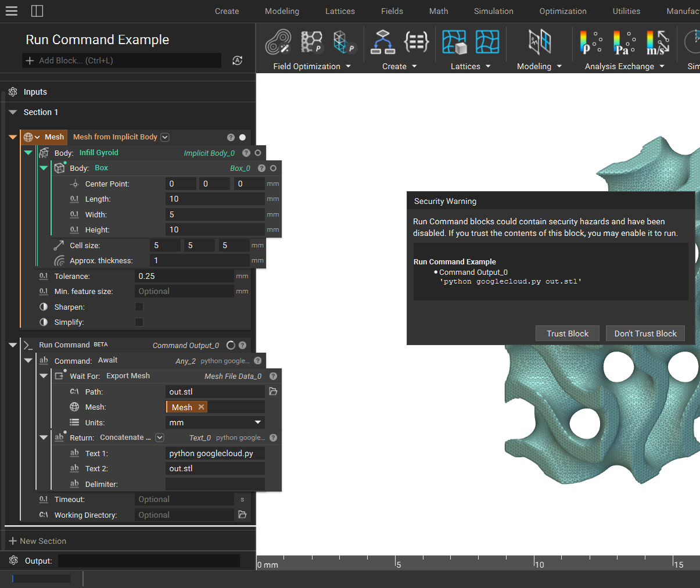Edit Text 1 python googlecloud.py field
700x588 pixels.
(x=215, y=453)
